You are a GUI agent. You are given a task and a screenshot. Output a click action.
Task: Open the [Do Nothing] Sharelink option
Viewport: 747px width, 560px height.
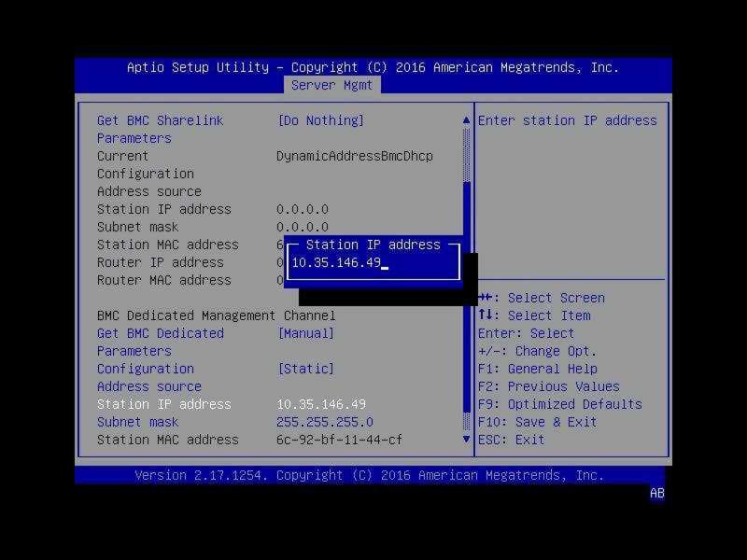320,120
